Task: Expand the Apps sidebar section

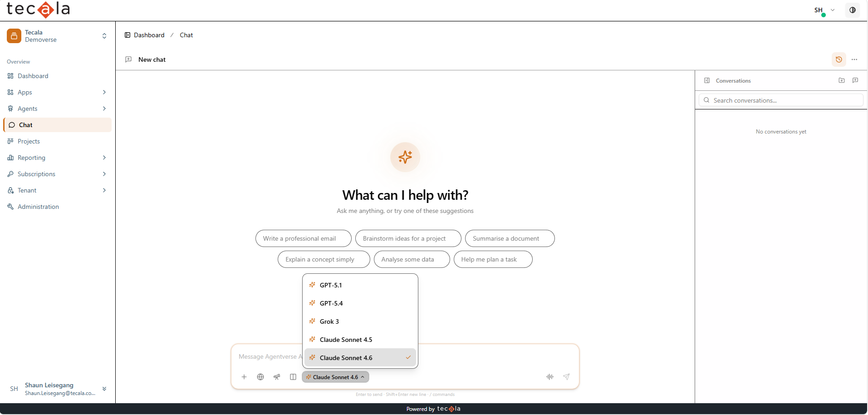Action: tap(104, 92)
